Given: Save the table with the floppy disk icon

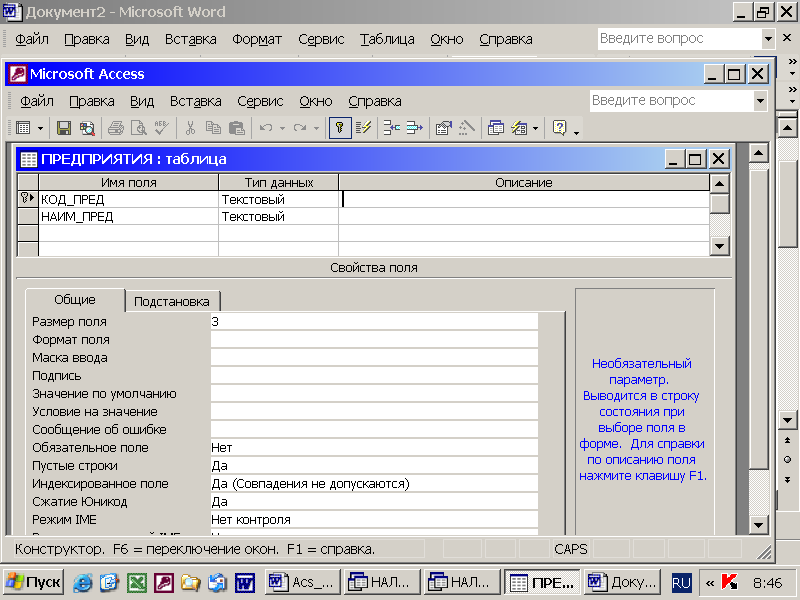Looking at the screenshot, I should [64, 128].
